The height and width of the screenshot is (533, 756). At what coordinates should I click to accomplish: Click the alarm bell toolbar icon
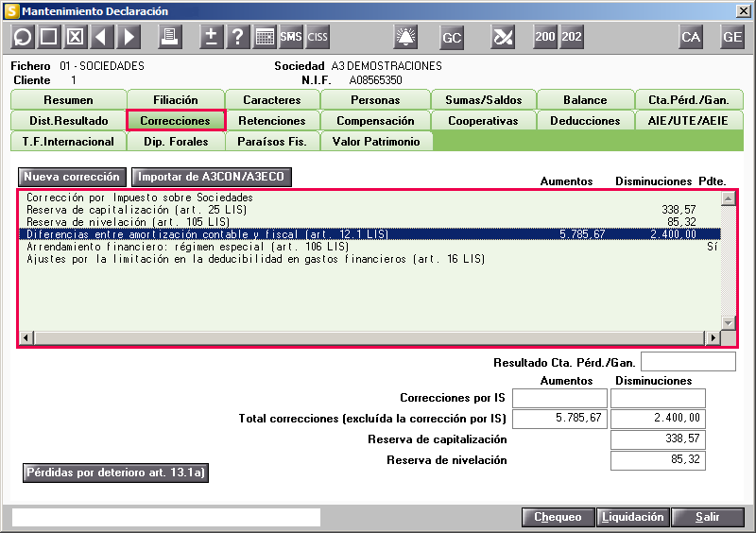(405, 37)
